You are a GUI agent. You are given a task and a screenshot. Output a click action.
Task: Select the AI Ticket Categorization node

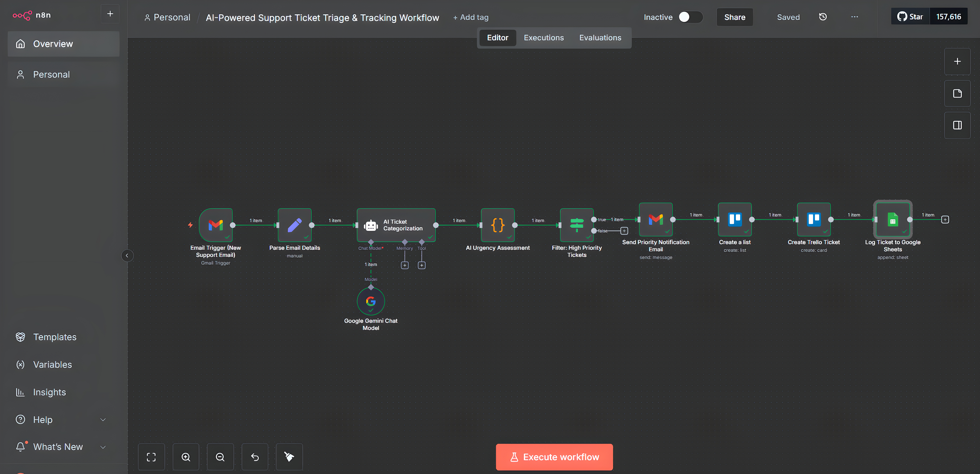pos(396,225)
